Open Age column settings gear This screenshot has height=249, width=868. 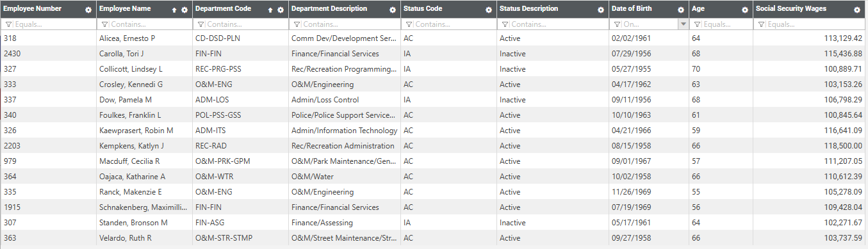[745, 10]
